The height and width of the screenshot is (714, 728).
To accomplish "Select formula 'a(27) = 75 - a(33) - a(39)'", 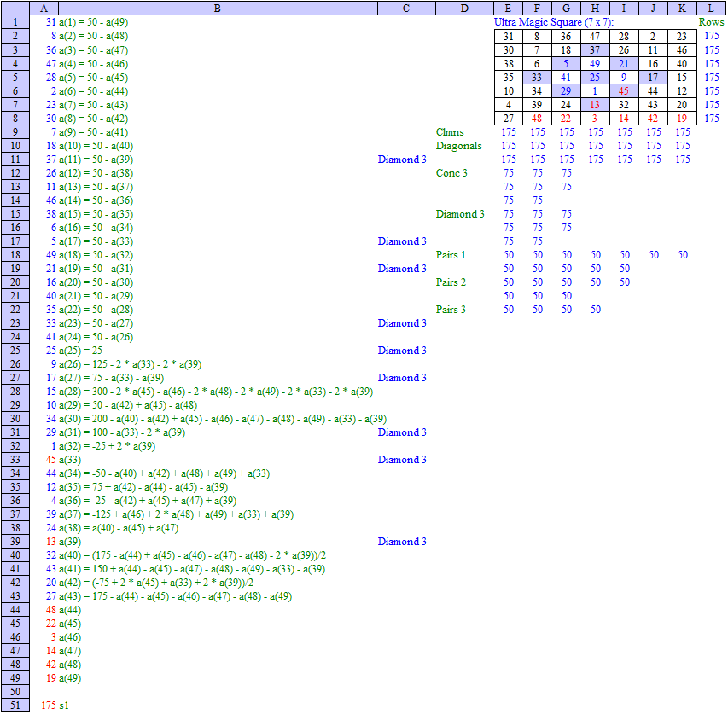I will click(x=112, y=378).
